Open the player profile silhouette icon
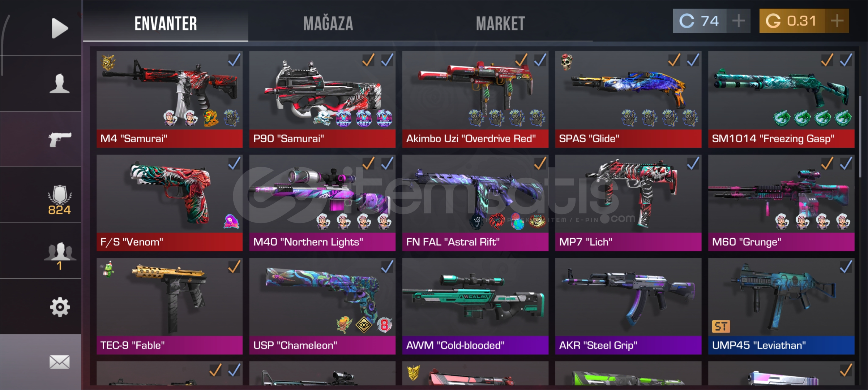868x390 pixels. [60, 84]
